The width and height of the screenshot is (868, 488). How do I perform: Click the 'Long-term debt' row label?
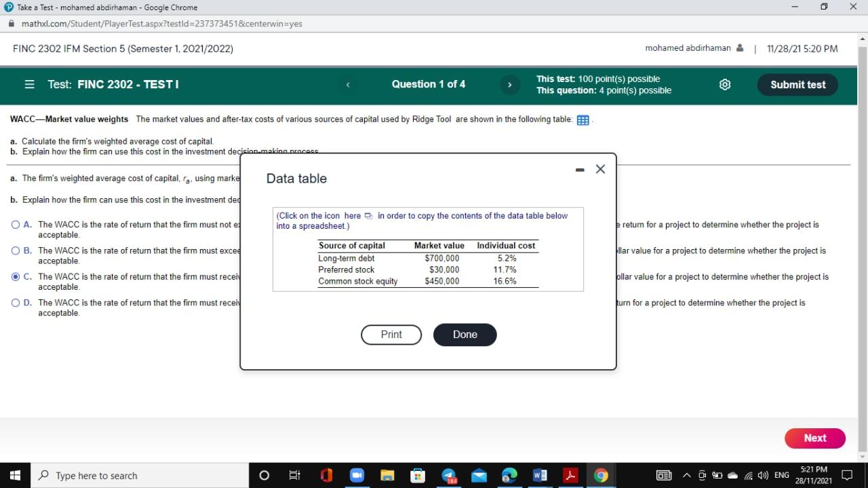coord(346,259)
